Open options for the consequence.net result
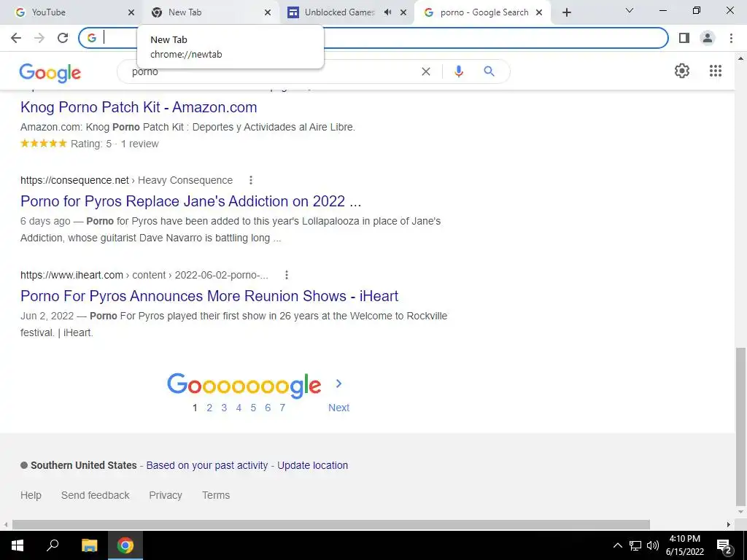Image resolution: width=747 pixels, height=560 pixels. [251, 180]
